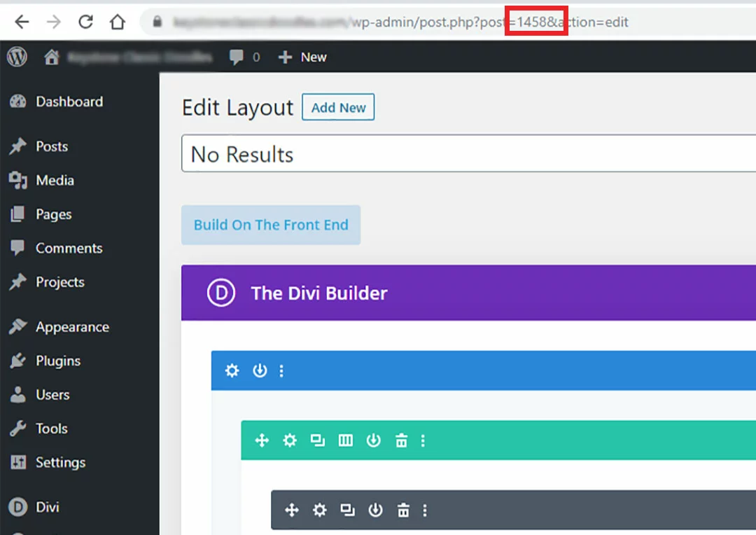
Task: Click the browser forward arrow
Action: point(53,22)
